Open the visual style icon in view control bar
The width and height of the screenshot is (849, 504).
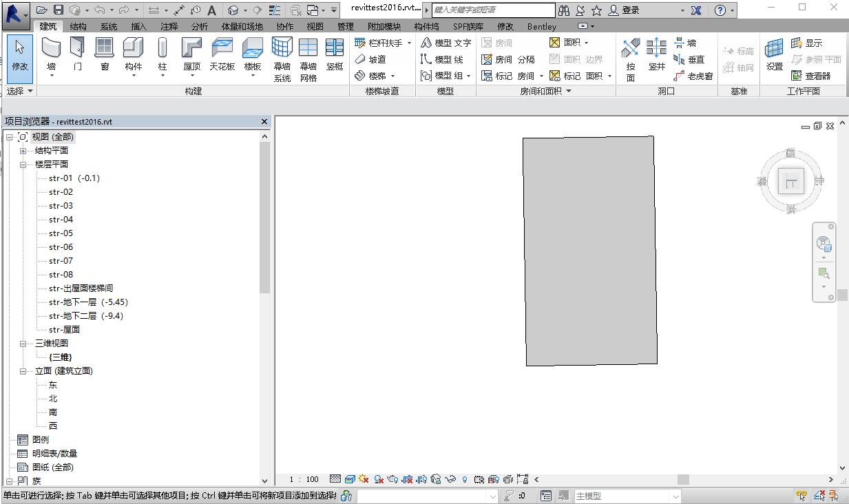tap(350, 479)
